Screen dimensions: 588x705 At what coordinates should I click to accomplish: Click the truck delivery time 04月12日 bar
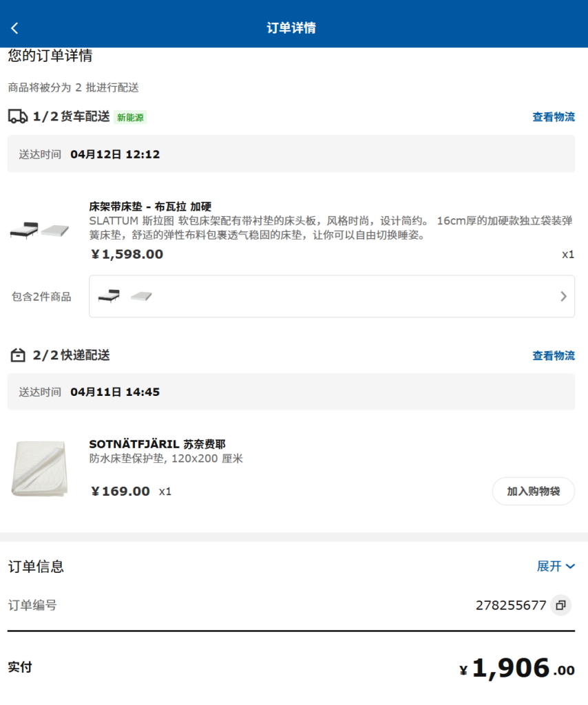point(291,154)
